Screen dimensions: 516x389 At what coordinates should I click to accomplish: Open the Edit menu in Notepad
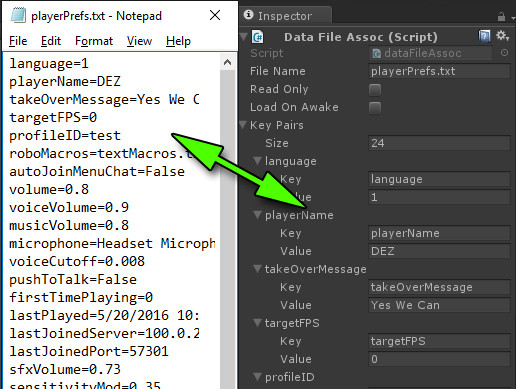point(51,41)
